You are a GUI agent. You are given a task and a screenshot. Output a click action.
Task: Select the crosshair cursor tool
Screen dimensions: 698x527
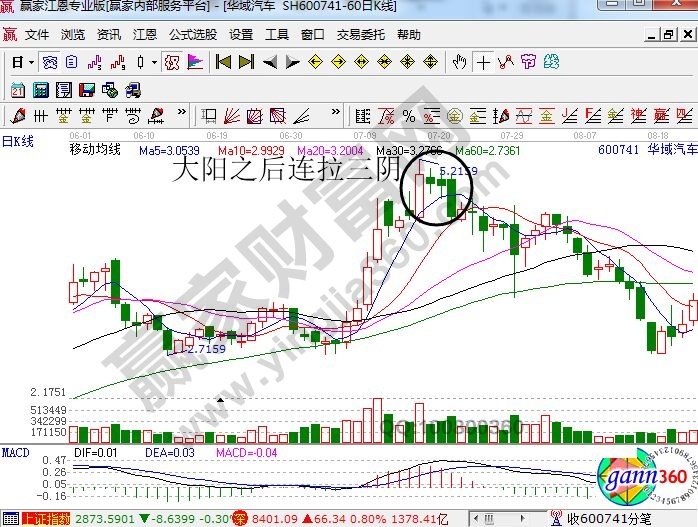tap(484, 62)
